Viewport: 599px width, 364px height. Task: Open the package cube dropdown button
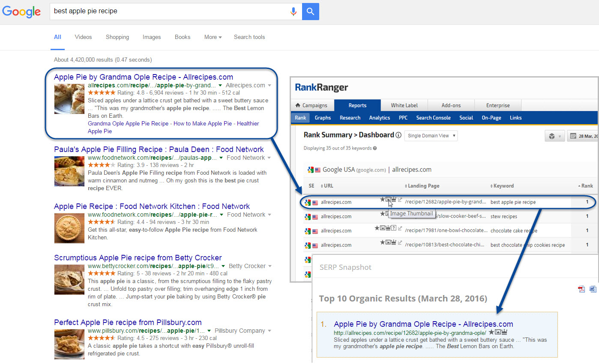[x=554, y=136]
